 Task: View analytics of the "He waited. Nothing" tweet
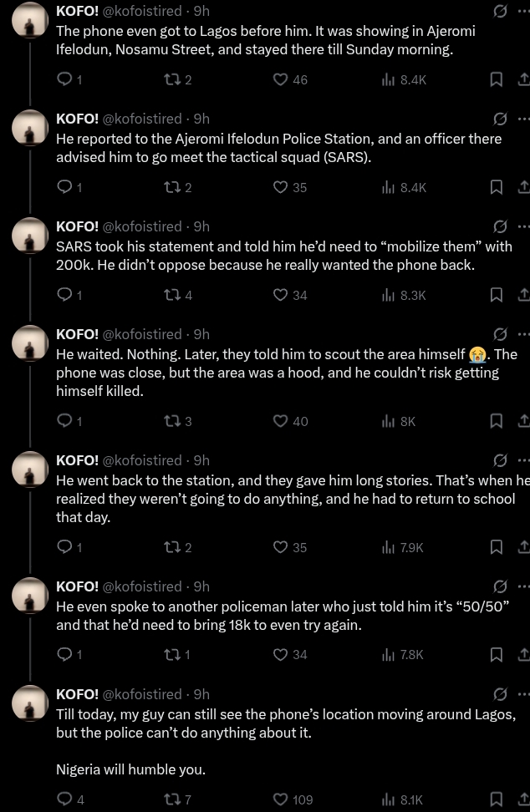tap(389, 421)
